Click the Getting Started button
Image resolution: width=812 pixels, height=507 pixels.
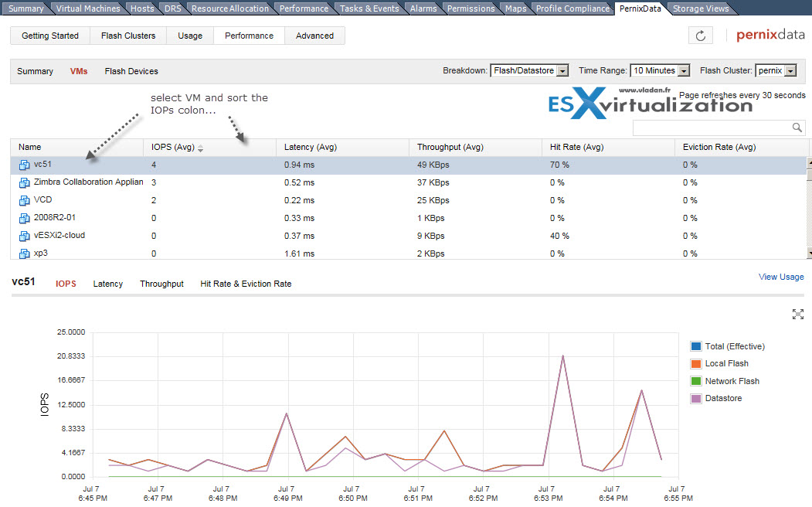[x=50, y=36]
